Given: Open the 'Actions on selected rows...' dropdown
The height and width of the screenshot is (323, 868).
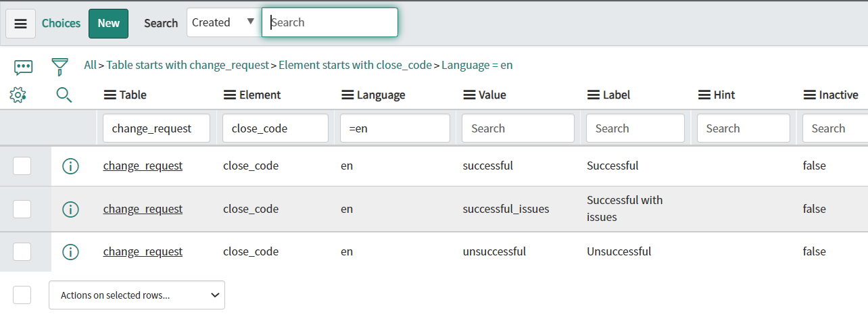Looking at the screenshot, I should 137,295.
